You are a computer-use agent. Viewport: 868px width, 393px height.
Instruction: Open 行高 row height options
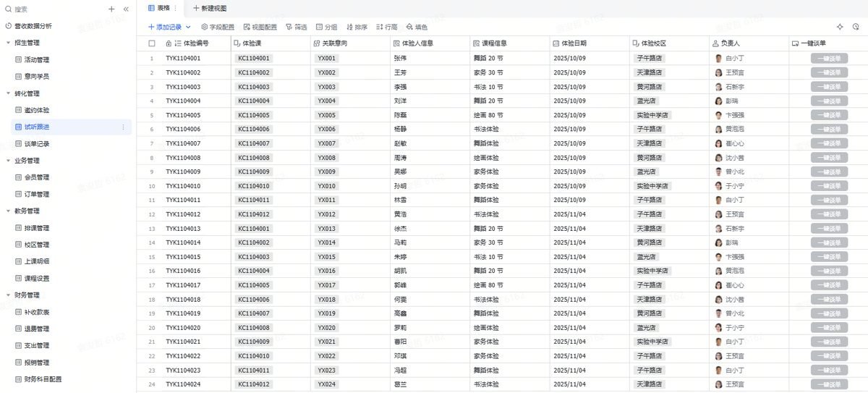point(387,27)
